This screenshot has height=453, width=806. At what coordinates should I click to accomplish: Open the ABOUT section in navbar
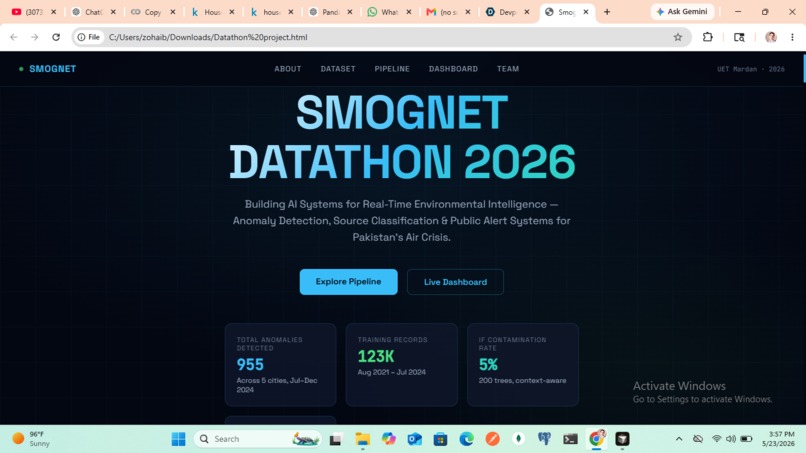click(287, 69)
